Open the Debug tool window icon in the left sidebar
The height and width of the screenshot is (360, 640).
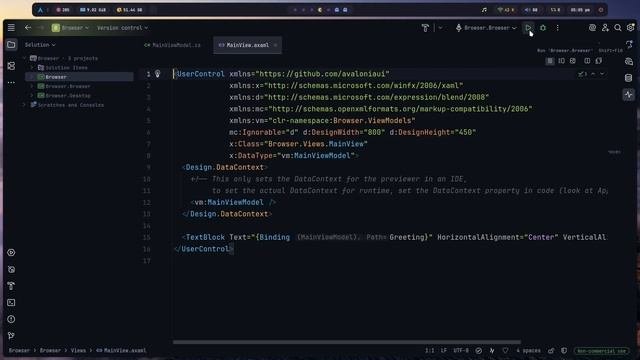(11, 269)
